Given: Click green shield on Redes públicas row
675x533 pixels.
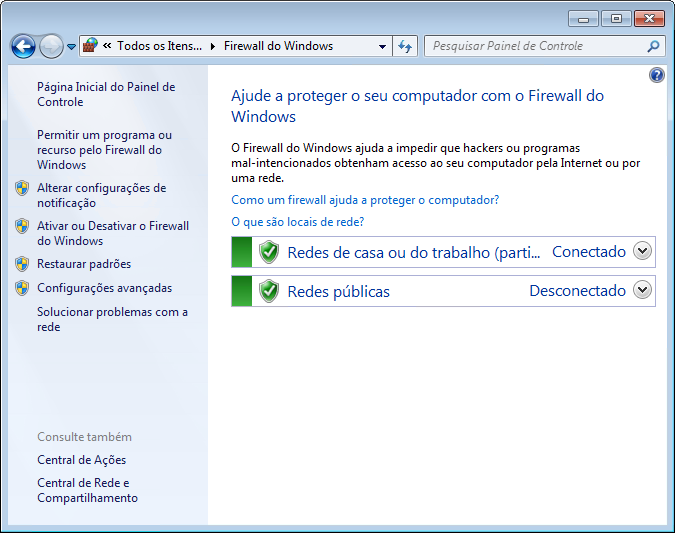Looking at the screenshot, I should coord(269,291).
